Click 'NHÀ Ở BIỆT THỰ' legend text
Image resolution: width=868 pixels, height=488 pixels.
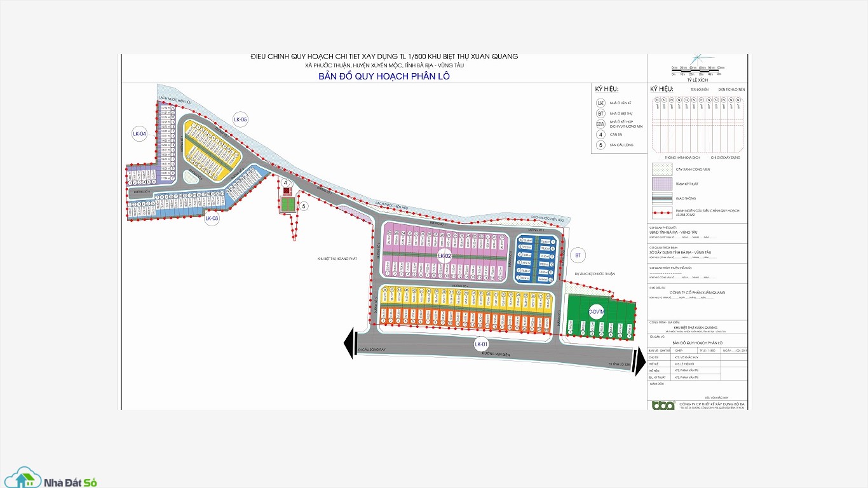[621, 113]
